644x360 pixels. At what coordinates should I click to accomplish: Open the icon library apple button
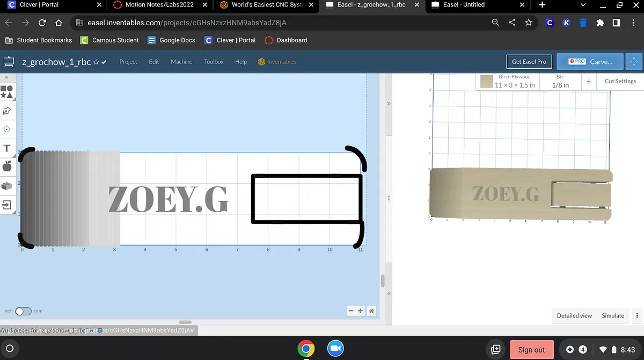tap(7, 167)
